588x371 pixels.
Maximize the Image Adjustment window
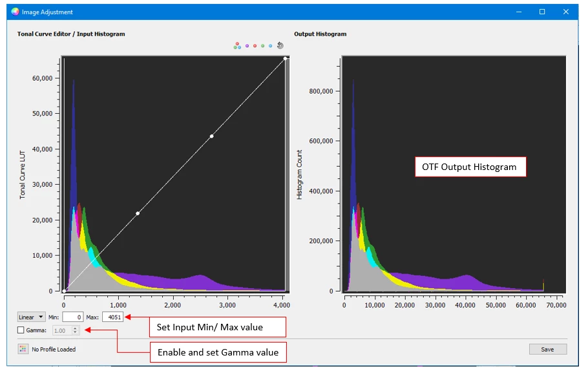(542, 12)
